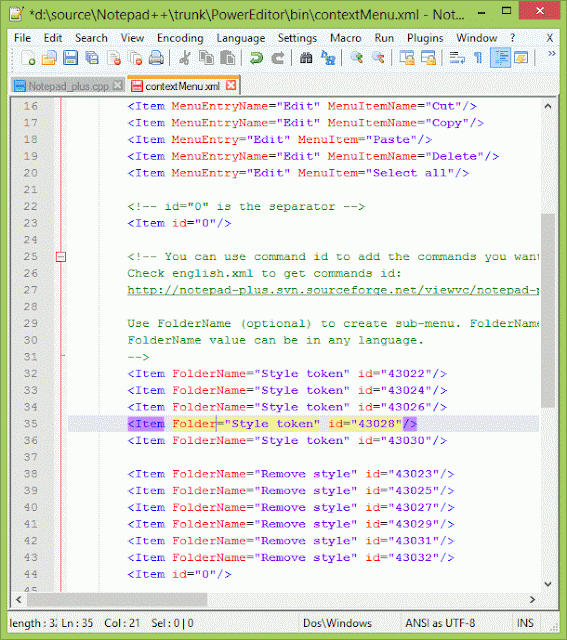The width and height of the screenshot is (567, 640).
Task: Follow the notepad-plus.svn.sourceforge.net link
Action: point(333,290)
